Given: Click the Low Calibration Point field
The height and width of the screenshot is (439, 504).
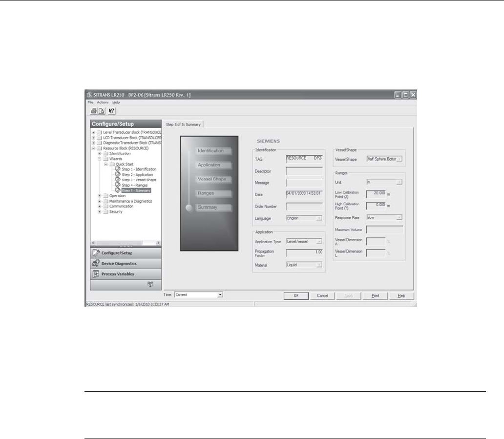Looking at the screenshot, I should pyautogui.click(x=376, y=194).
